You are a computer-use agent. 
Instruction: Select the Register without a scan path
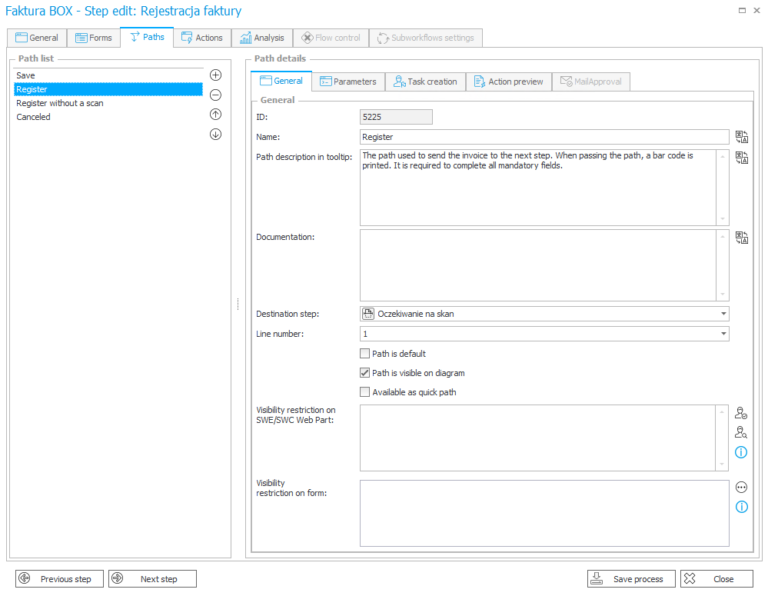point(108,103)
